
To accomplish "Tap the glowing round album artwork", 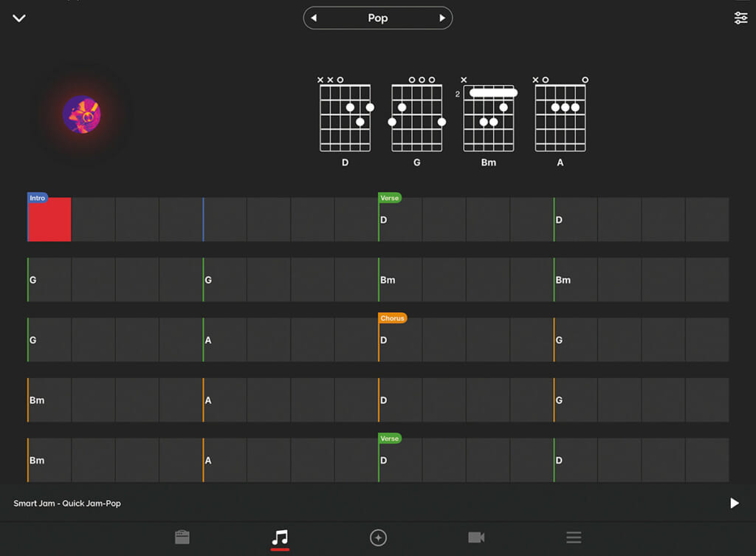I will tap(81, 114).
